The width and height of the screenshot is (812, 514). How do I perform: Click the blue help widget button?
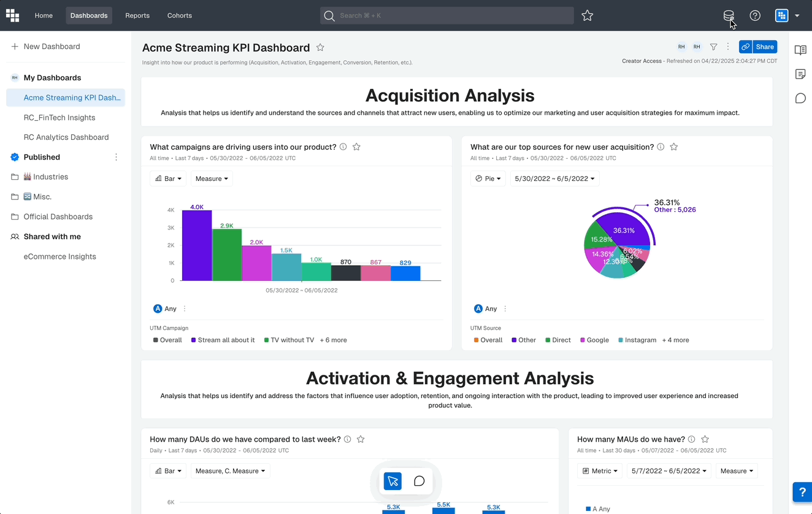click(x=802, y=492)
